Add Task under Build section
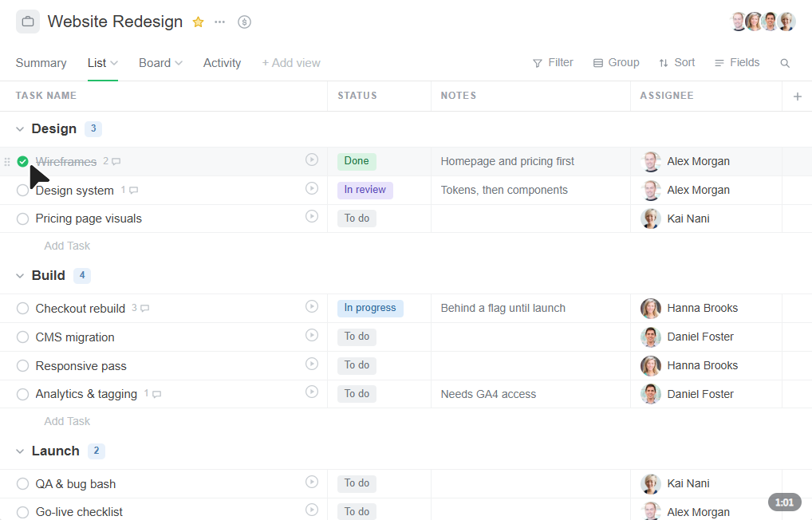Viewport: 812px width, 520px height. 67,422
